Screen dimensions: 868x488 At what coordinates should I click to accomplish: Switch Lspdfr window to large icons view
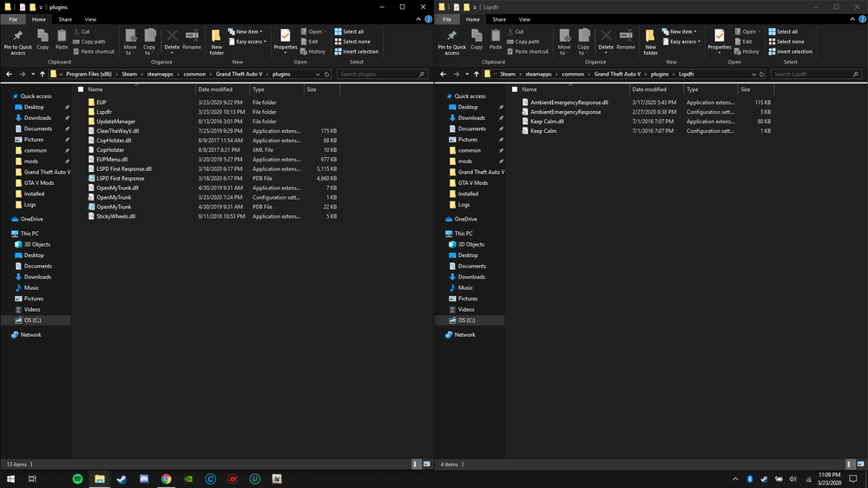862,465
